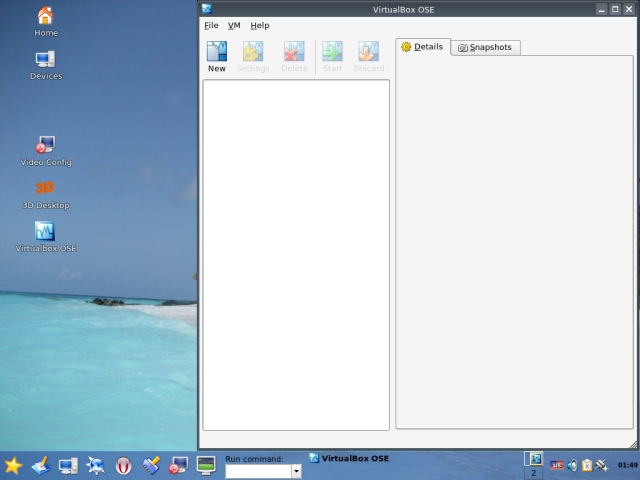Open the star start menu in taskbar
This screenshot has height=480, width=640.
[13, 466]
